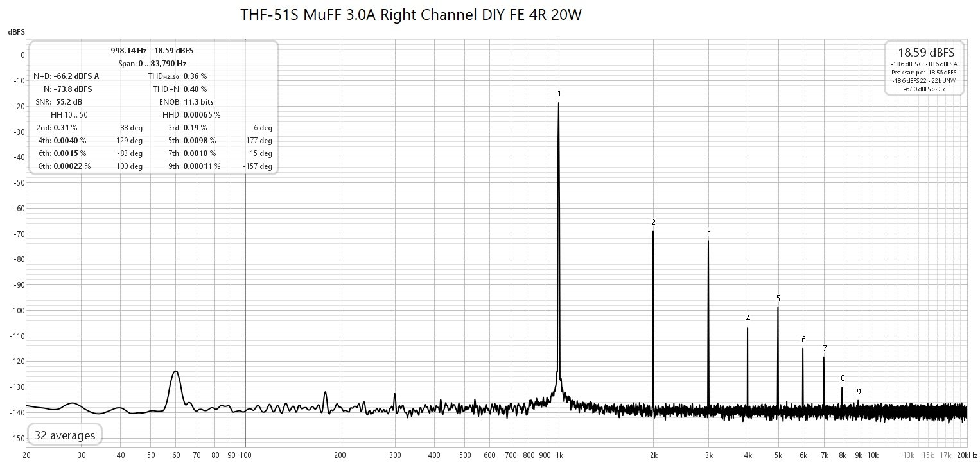Click the "998.14 Hz -18.59 dBFS" header line
Image resolution: width=980 pixels, height=463 pixels.
(x=152, y=50)
